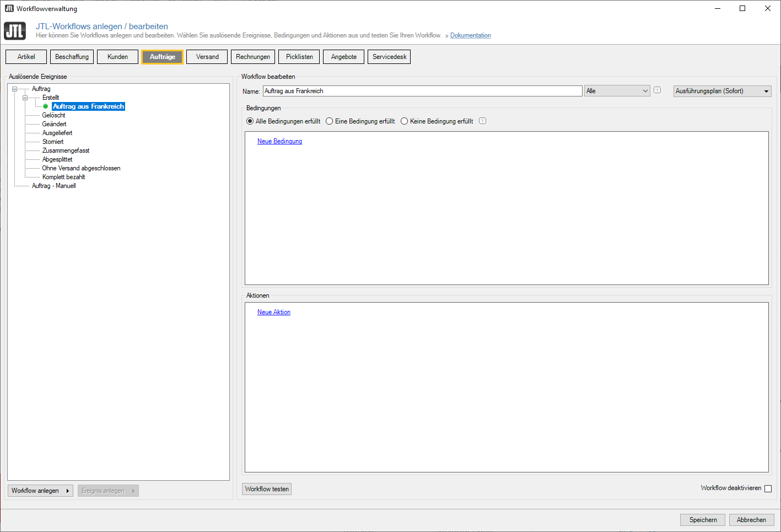This screenshot has height=532, width=781.
Task: Select the Erstellt event label
Action: coord(51,98)
